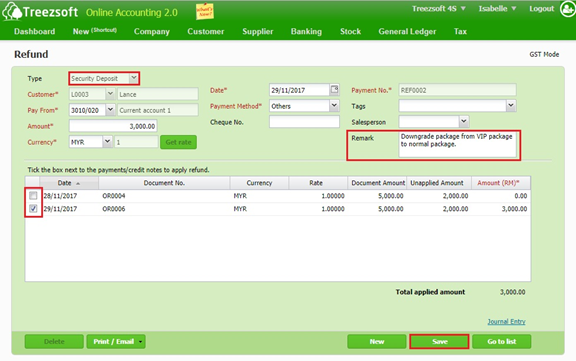Open the Isabelle user menu
The height and width of the screenshot is (361, 576).
(x=497, y=8)
